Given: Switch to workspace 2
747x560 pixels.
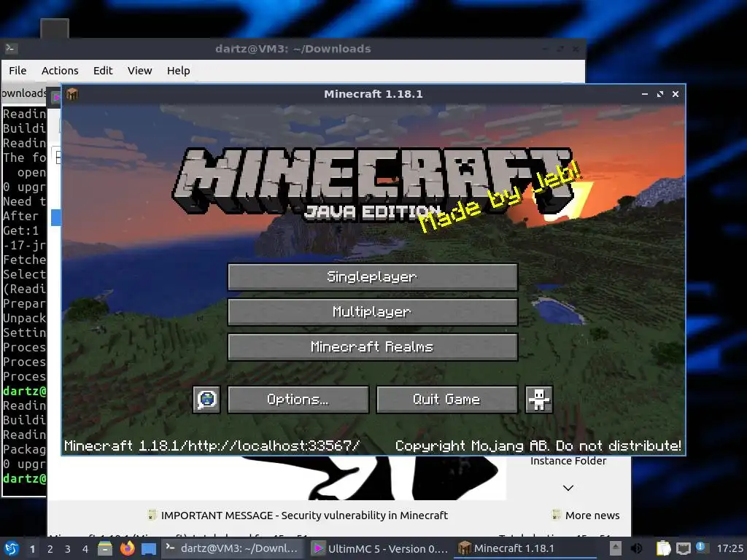Looking at the screenshot, I should 50,549.
